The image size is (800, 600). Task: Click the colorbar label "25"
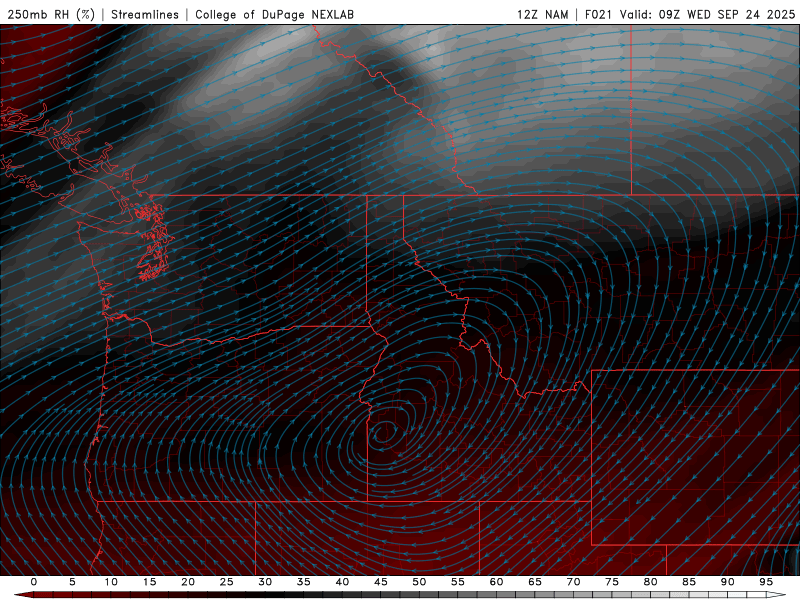pos(227,582)
